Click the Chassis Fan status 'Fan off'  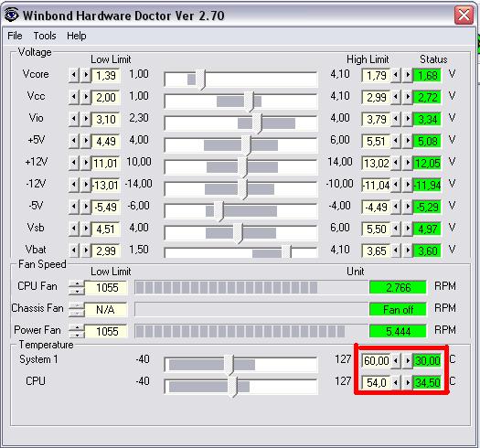[x=398, y=310]
